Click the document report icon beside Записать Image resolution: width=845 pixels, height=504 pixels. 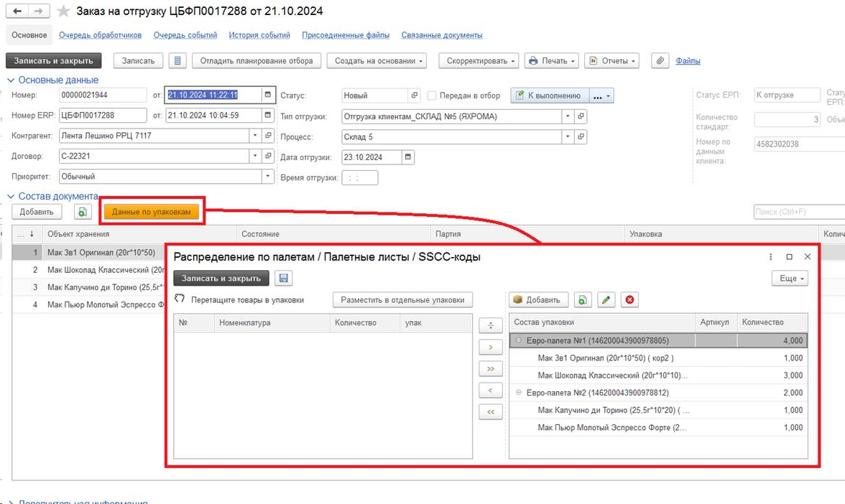[177, 61]
